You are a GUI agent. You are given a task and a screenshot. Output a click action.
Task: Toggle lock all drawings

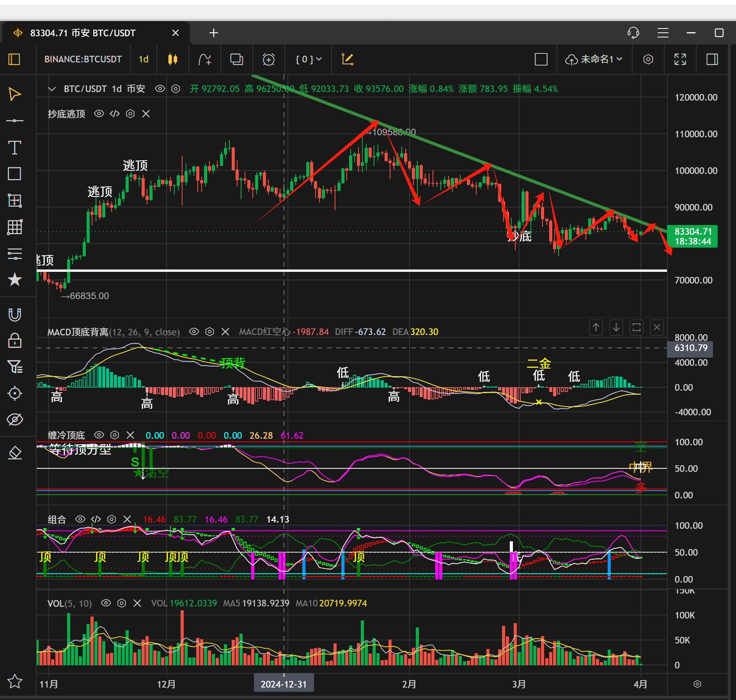click(15, 340)
